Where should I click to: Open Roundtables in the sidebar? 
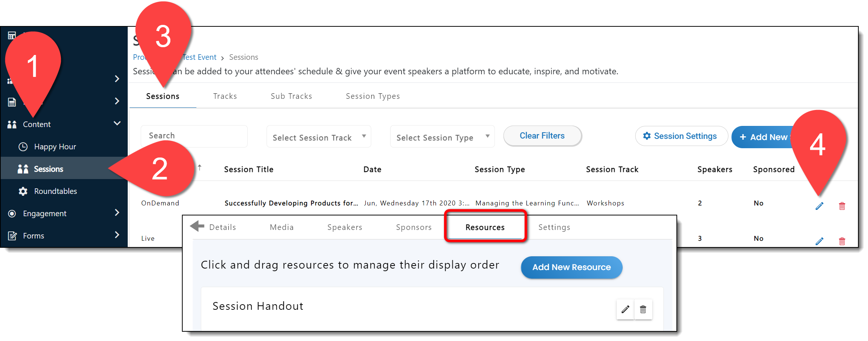click(55, 191)
